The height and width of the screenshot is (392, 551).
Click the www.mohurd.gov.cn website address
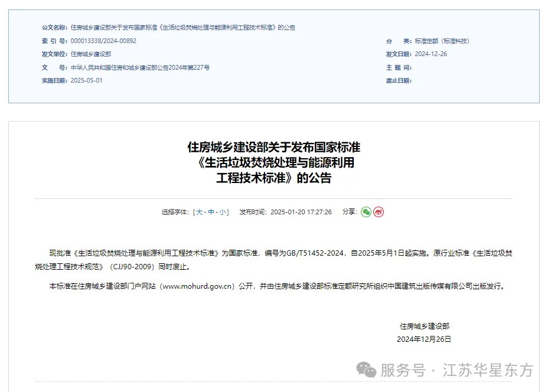point(197,286)
